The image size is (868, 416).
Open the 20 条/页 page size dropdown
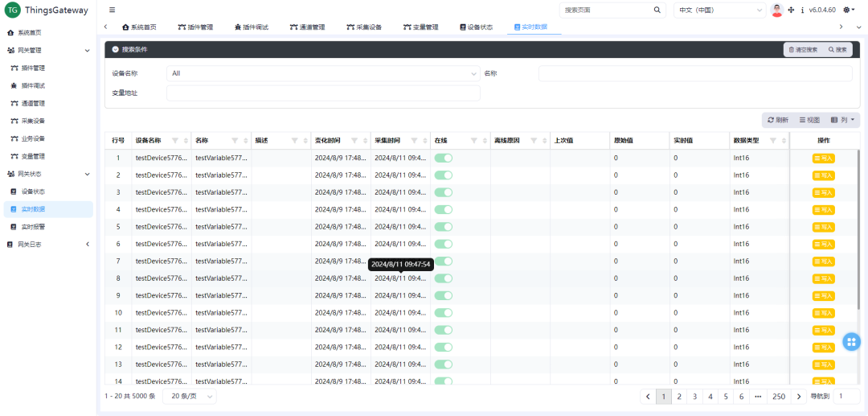click(x=190, y=396)
